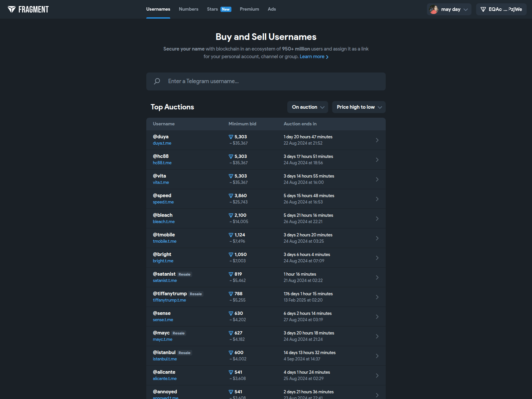Click the '1 hour 16 minutes' countdown
Viewport: 532px width, 399px height.
coord(300,274)
